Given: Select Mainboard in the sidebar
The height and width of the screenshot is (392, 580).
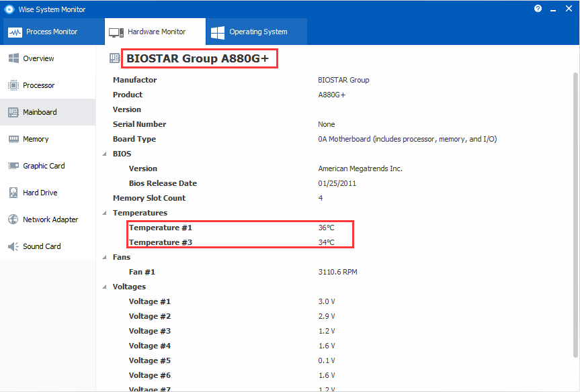Looking at the screenshot, I should click(48, 112).
